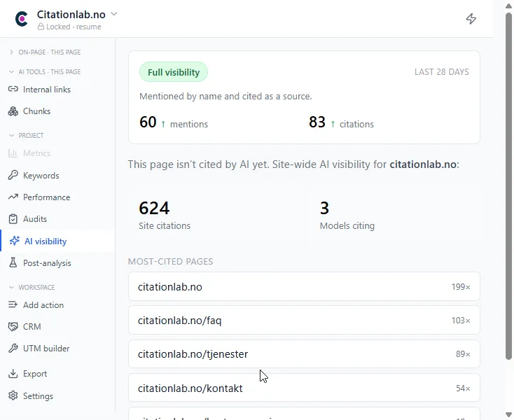The image size is (514, 420).
Task: Click the Citationlab logo icon
Action: click(x=22, y=19)
